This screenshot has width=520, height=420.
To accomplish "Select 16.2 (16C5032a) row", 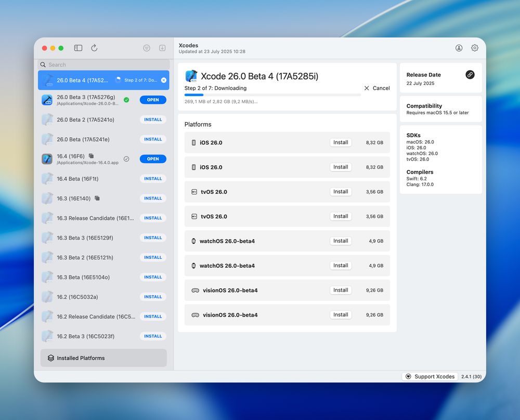I will (103, 297).
